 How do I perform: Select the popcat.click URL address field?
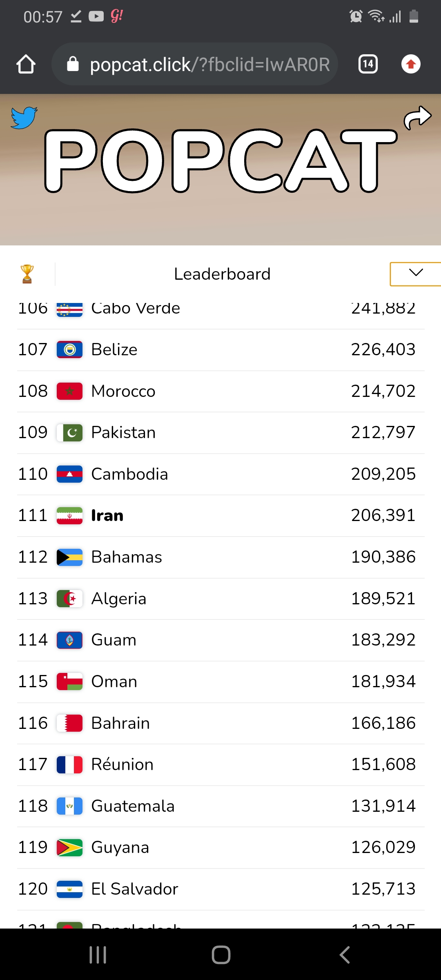[195, 64]
